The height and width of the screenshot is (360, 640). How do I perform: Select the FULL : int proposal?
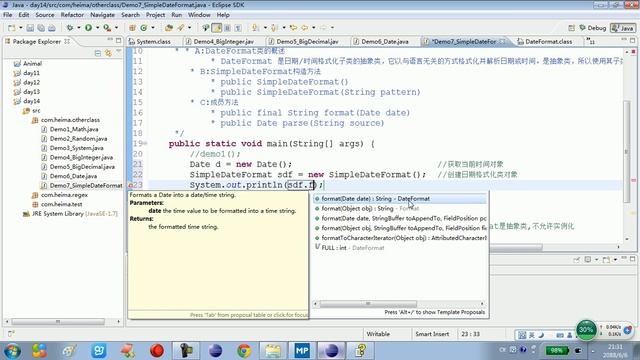coord(400,248)
